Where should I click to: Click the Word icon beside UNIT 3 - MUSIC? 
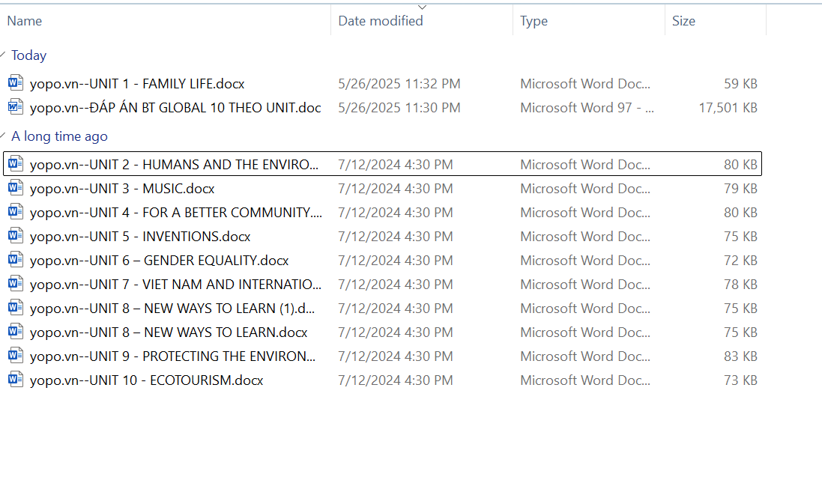click(16, 188)
